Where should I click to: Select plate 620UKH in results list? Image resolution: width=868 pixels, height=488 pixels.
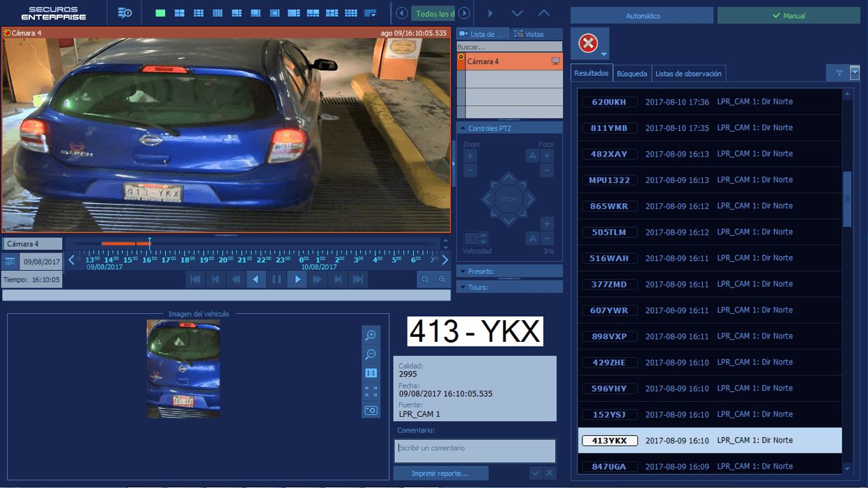[x=710, y=102]
